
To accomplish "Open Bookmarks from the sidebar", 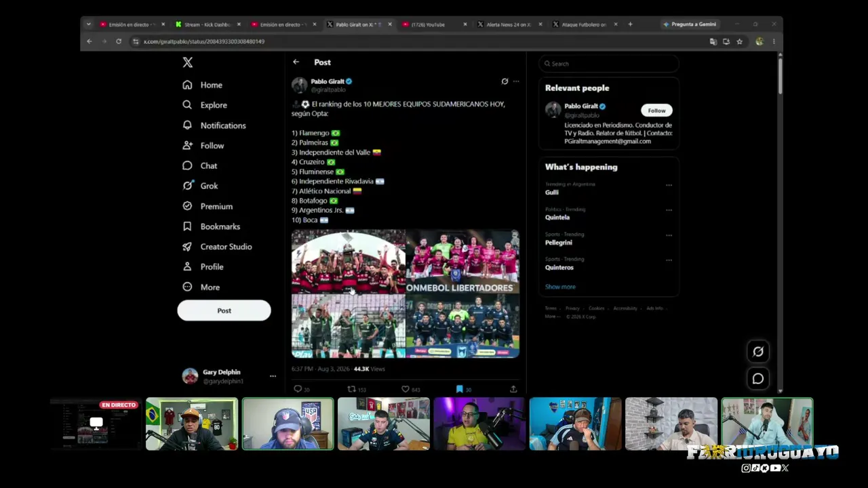I will pos(211,226).
